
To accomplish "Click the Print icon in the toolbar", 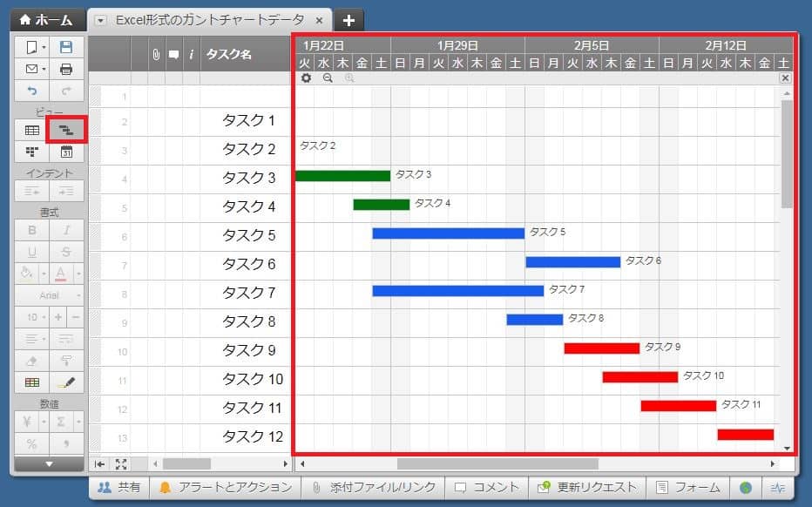I will (x=66, y=69).
